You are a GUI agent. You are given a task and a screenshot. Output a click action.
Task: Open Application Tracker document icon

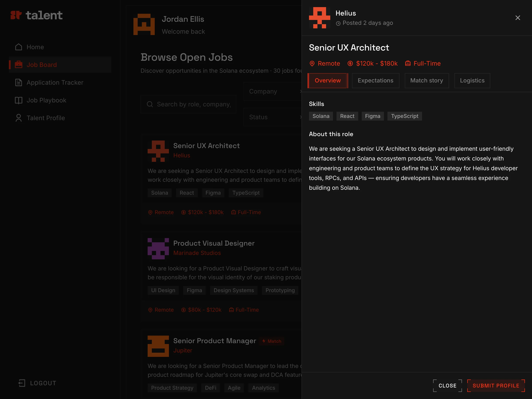[x=19, y=82]
